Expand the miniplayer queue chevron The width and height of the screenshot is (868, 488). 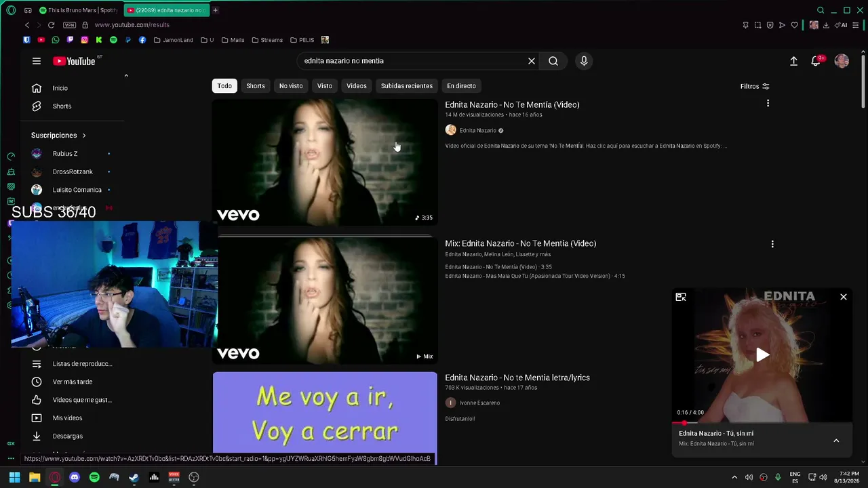point(836,441)
